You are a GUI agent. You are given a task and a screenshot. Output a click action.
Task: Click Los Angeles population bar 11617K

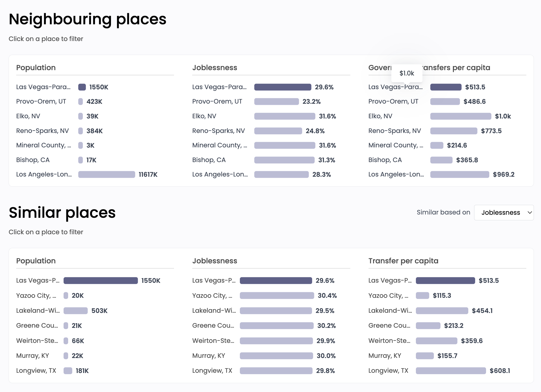point(106,174)
